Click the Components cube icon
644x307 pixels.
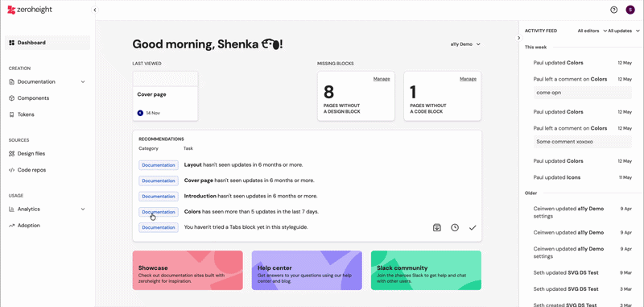[x=11, y=98]
